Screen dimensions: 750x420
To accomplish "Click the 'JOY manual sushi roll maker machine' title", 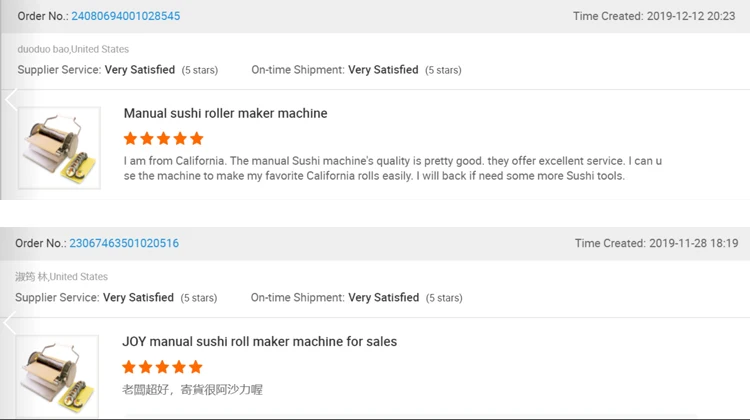I will point(259,342).
